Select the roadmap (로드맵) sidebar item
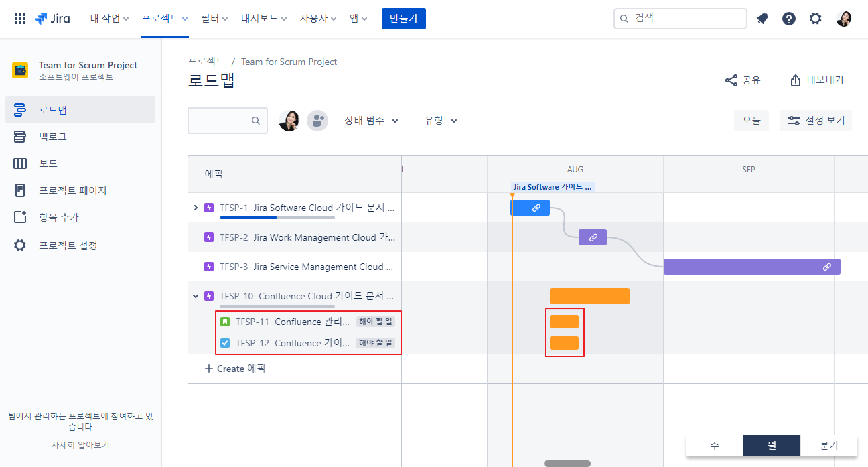Screen dimensions: 868x467 tap(80, 110)
